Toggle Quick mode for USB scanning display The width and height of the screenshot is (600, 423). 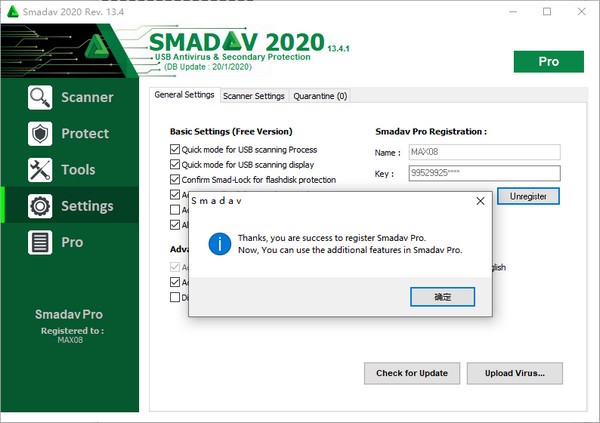(x=175, y=165)
